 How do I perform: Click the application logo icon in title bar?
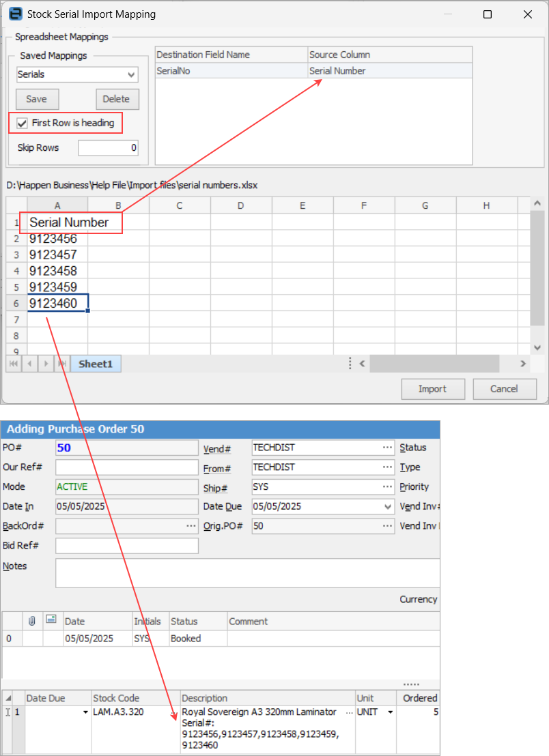pos(15,14)
